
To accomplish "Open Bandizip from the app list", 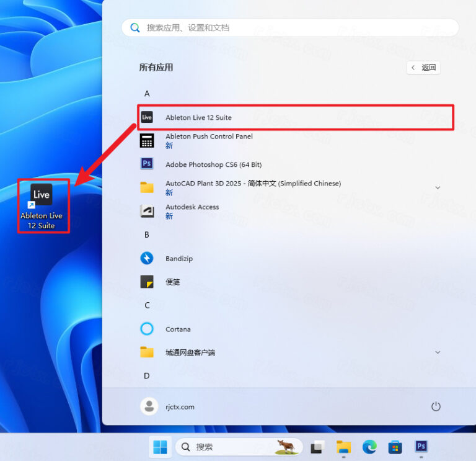I will pos(179,259).
